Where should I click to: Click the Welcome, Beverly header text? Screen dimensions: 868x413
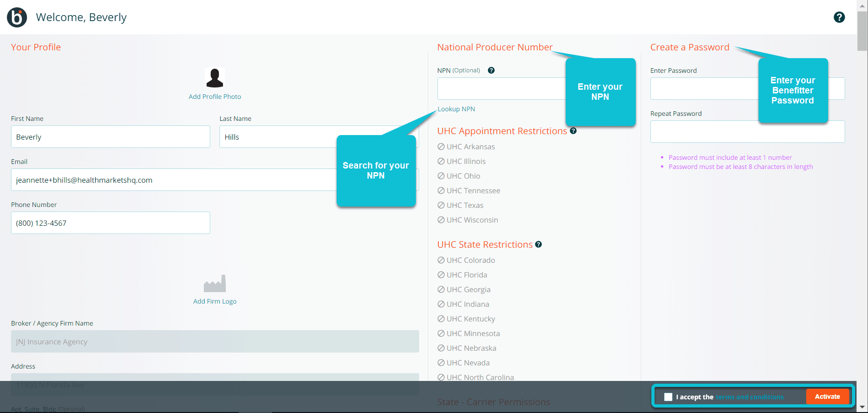[x=81, y=17]
